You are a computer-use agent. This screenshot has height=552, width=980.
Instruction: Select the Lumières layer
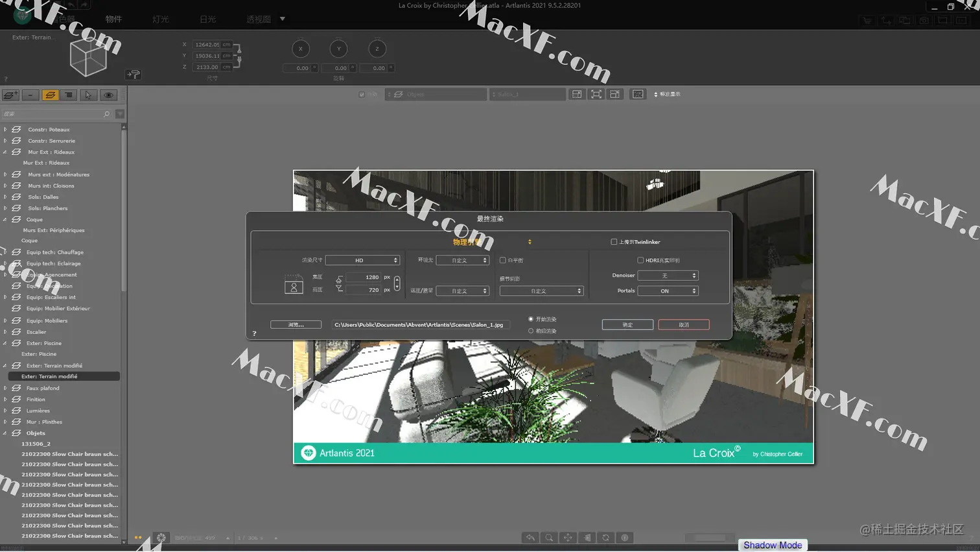[38, 411]
